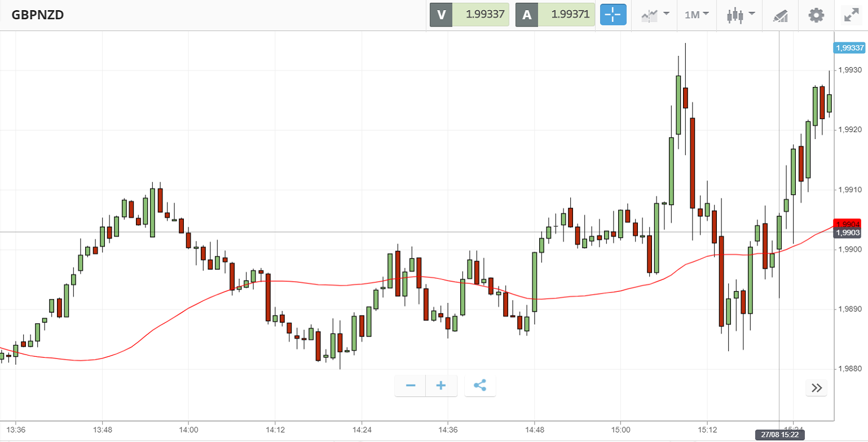Screen dimensions: 868x442
Task: Expand the candlestick chart type dropdown
Action: tap(741, 15)
